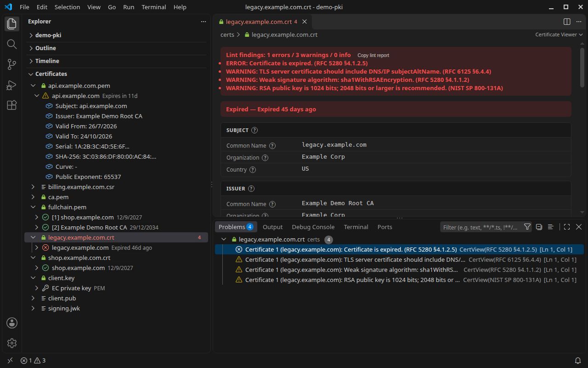
Task: Click Copy lint report button
Action: pyautogui.click(x=373, y=55)
